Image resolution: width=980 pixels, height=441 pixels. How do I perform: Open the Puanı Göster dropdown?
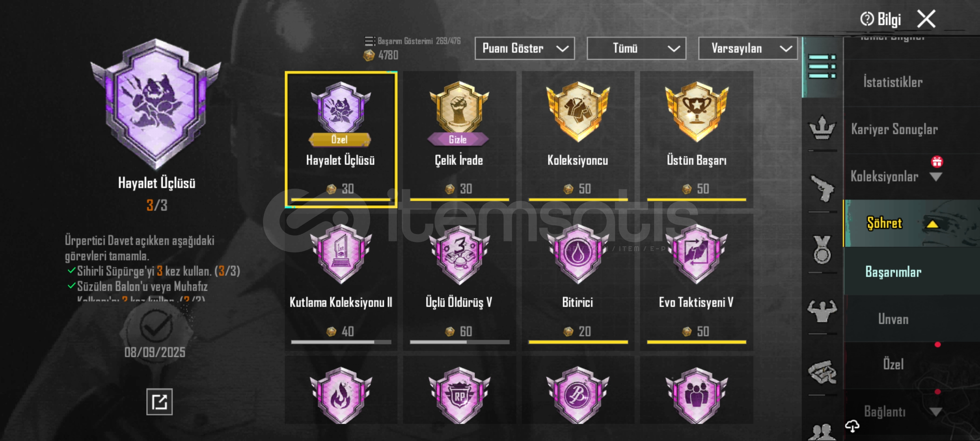pyautogui.click(x=525, y=49)
